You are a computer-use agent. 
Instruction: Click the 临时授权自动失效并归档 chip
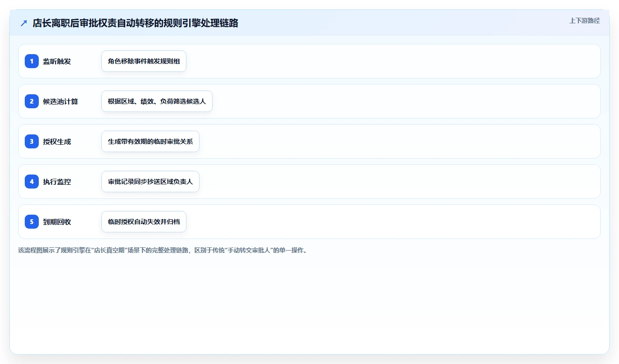[x=144, y=222]
